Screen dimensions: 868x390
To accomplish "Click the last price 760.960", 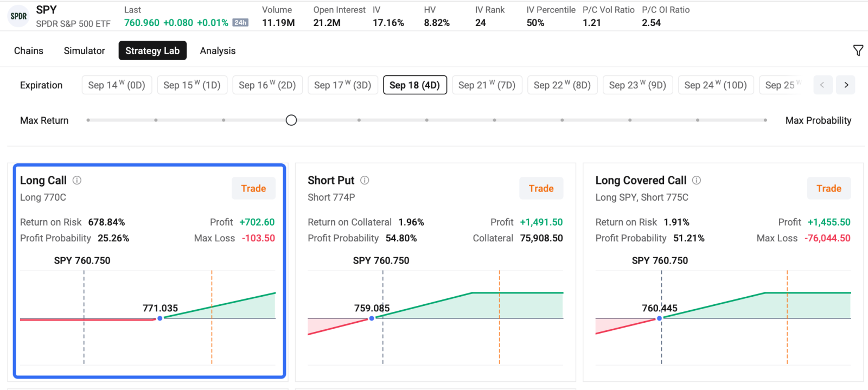I will (x=142, y=23).
